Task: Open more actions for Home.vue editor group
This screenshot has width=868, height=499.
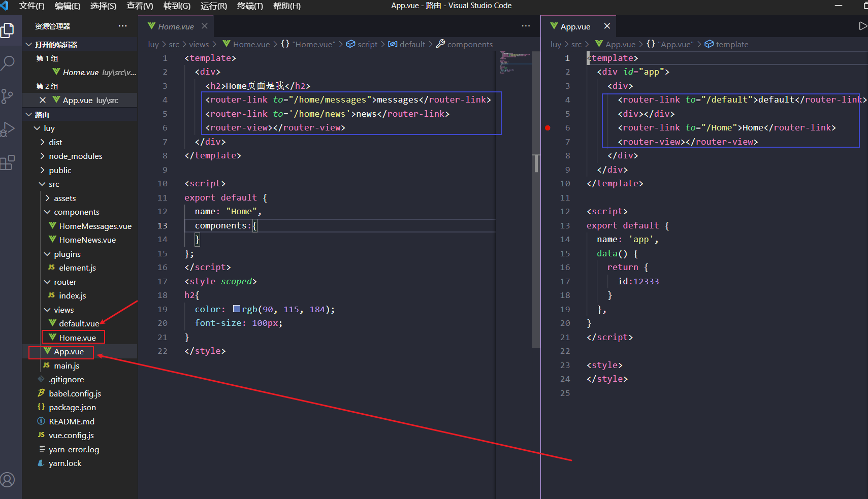Action: [x=526, y=26]
